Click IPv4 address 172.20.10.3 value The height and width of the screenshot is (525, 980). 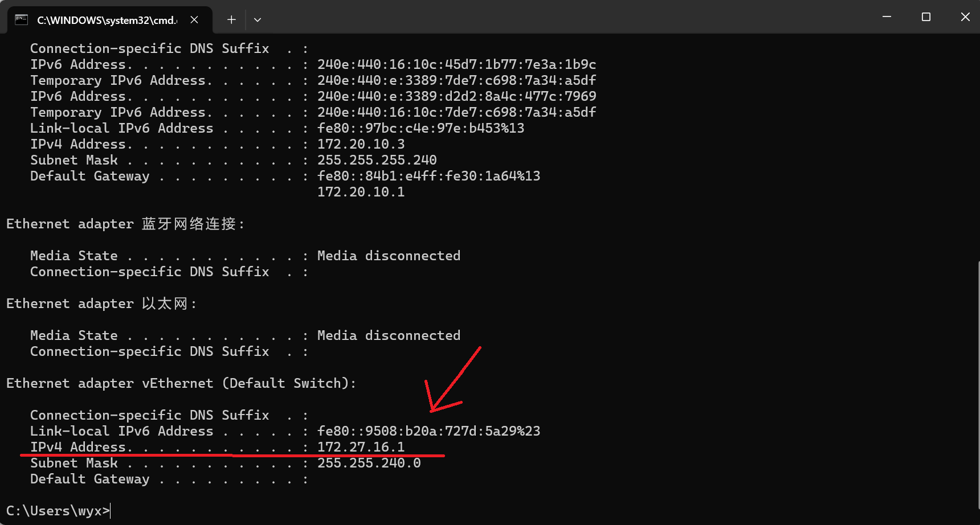click(361, 144)
